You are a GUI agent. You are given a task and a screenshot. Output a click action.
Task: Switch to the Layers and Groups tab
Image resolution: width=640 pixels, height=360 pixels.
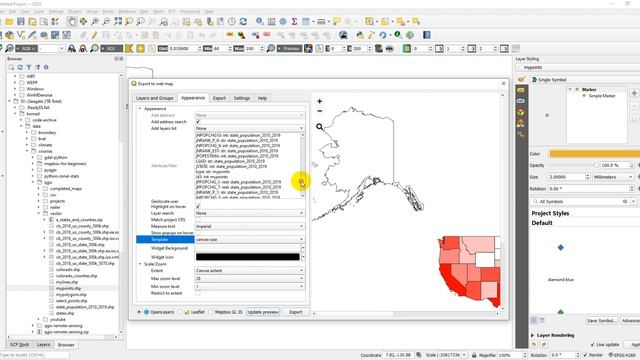tap(155, 98)
